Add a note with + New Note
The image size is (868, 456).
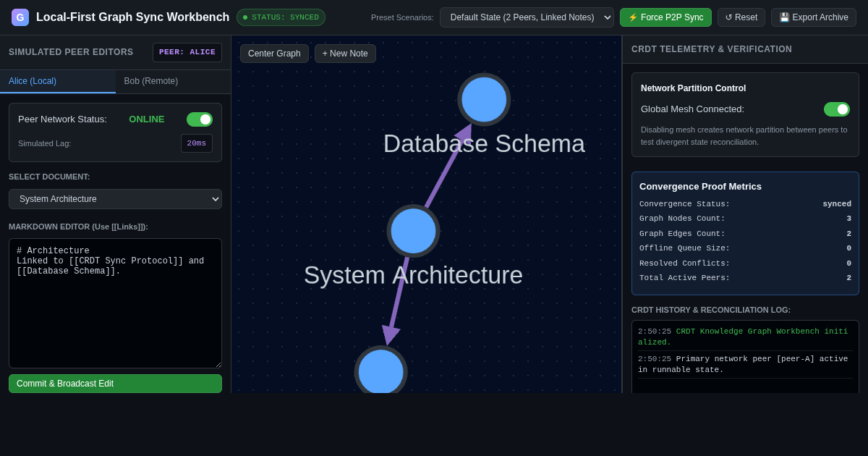[345, 54]
